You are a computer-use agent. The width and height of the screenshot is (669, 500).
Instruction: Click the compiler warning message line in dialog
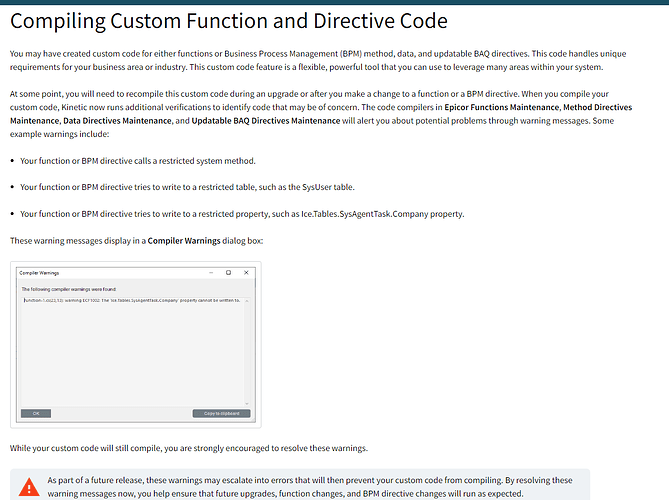point(132,300)
